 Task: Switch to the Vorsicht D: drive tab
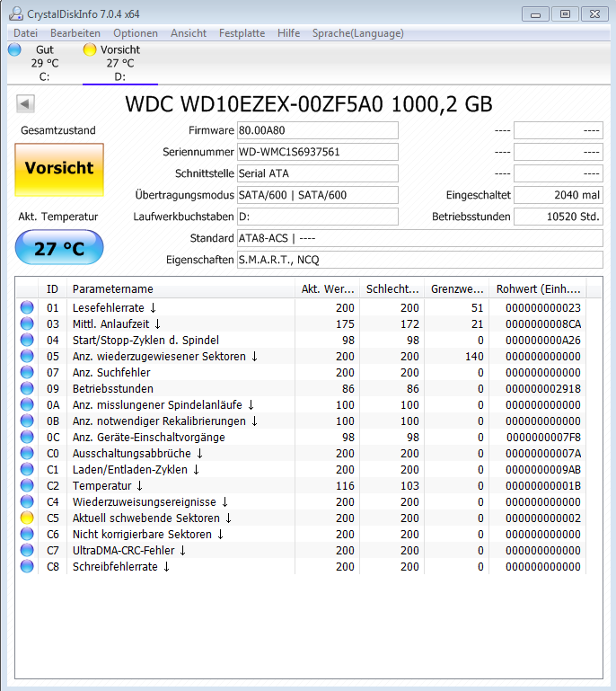[x=119, y=63]
